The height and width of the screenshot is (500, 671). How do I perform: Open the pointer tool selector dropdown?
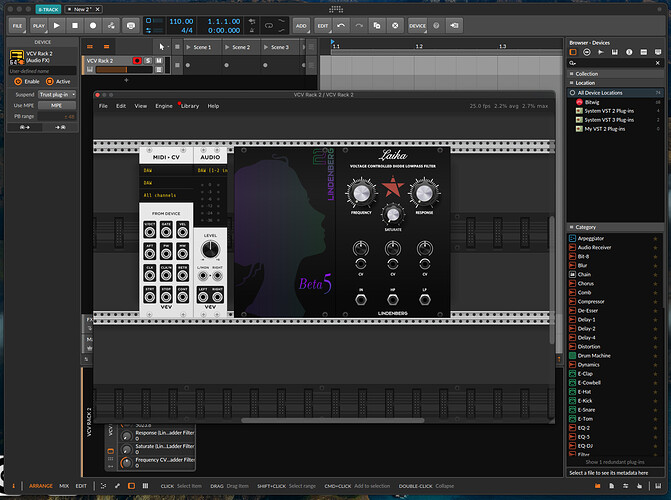(163, 47)
